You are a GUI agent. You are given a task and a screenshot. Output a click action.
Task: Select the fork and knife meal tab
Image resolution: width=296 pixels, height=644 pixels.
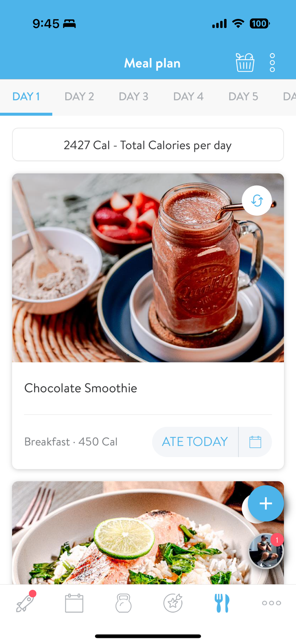pyautogui.click(x=222, y=603)
